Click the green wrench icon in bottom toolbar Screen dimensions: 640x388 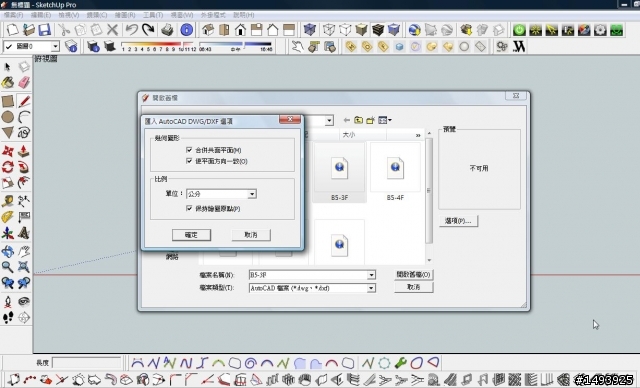[x=400, y=362]
